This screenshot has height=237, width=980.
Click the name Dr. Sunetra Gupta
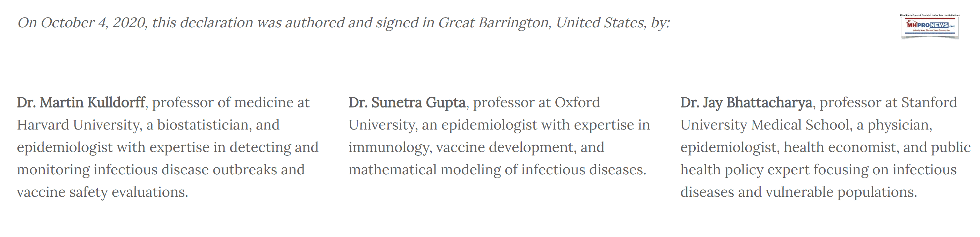coord(407,103)
